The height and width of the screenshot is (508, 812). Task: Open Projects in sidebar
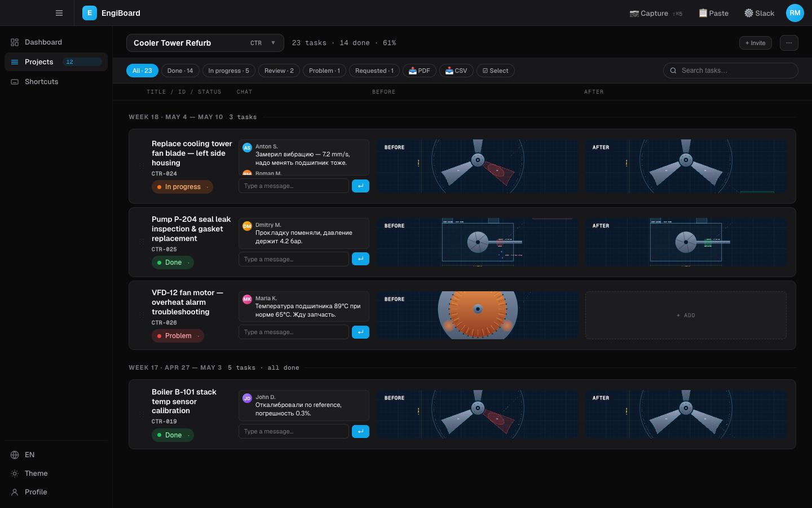(56, 62)
